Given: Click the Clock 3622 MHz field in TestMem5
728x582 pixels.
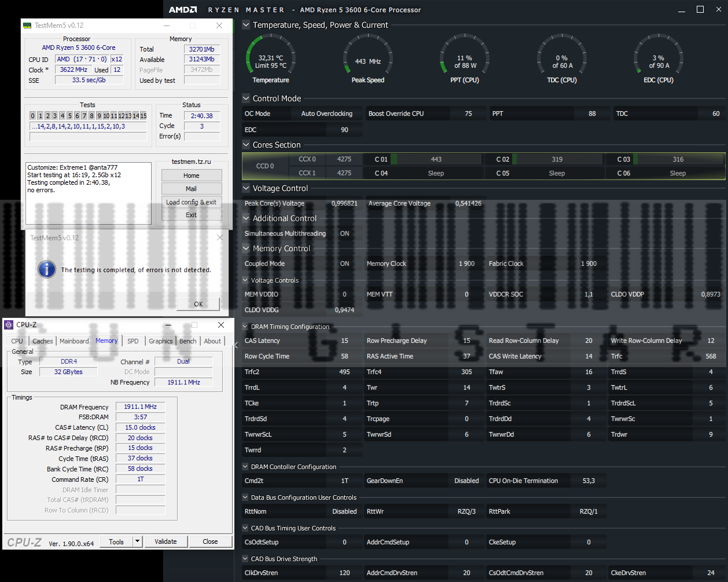Looking at the screenshot, I should (x=73, y=69).
